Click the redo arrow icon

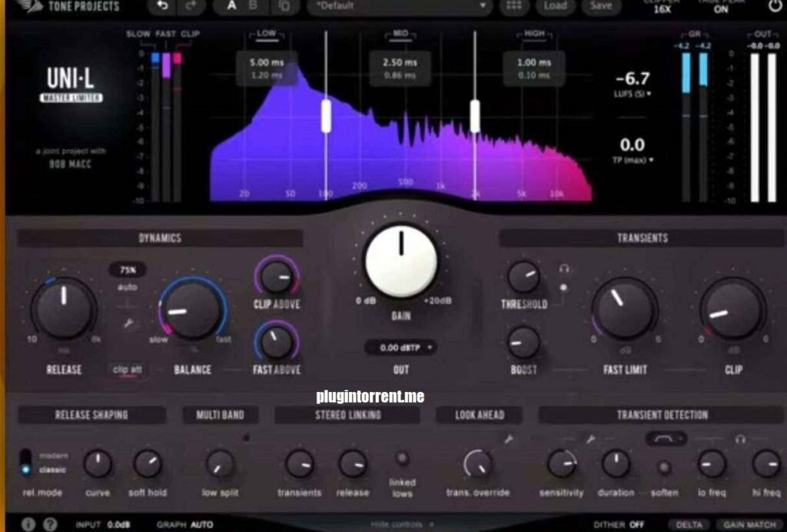191,6
